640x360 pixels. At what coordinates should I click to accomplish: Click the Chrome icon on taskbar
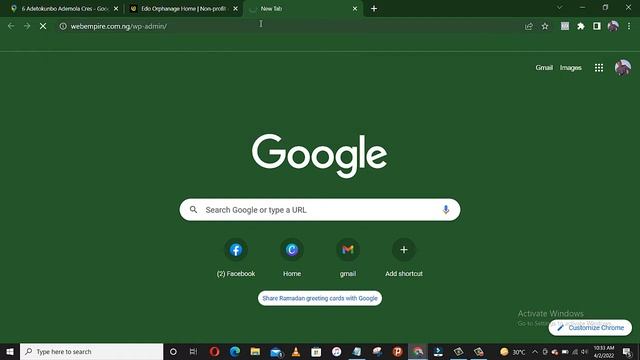tap(418, 351)
